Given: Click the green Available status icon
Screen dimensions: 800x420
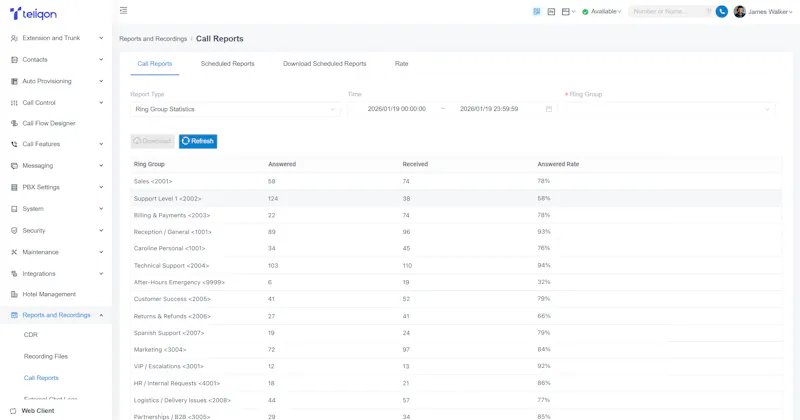Looking at the screenshot, I should tap(585, 12).
